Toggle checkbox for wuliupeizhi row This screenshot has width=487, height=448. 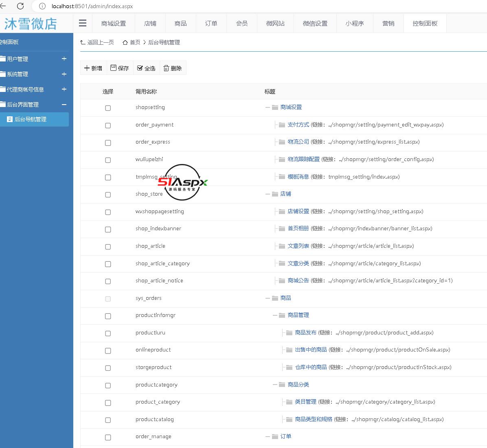coord(108,160)
